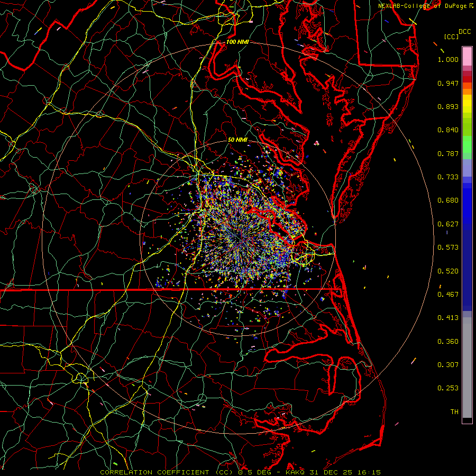Viewport: 476px width, 476px height.
Task: Select the 0.413 scale value
Action: [448, 318]
